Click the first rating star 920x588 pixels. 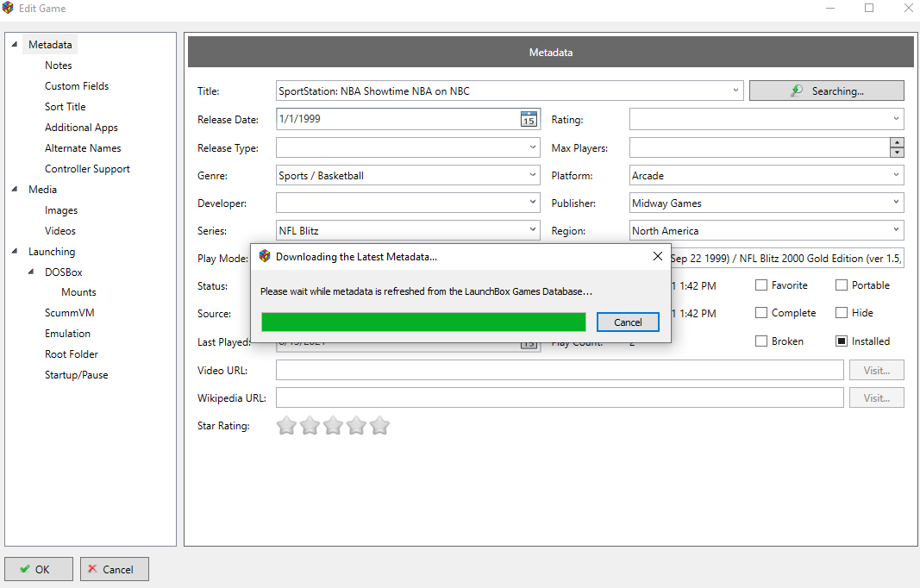[x=286, y=425]
